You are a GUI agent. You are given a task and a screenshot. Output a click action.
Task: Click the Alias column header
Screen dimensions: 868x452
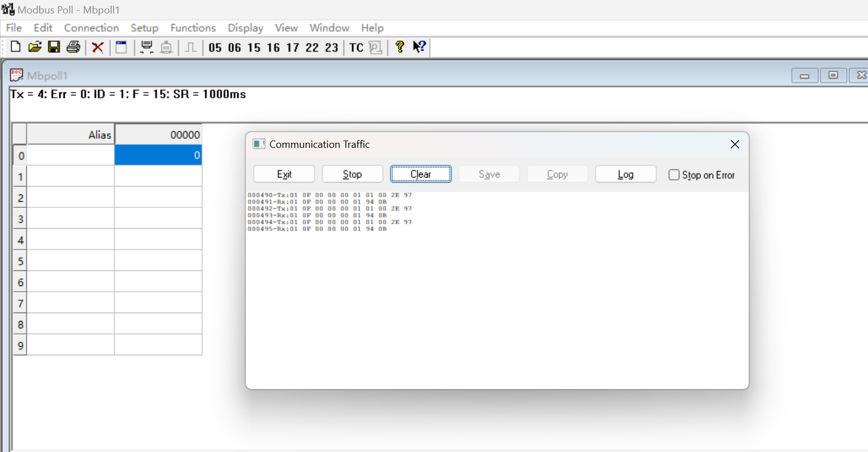point(71,134)
